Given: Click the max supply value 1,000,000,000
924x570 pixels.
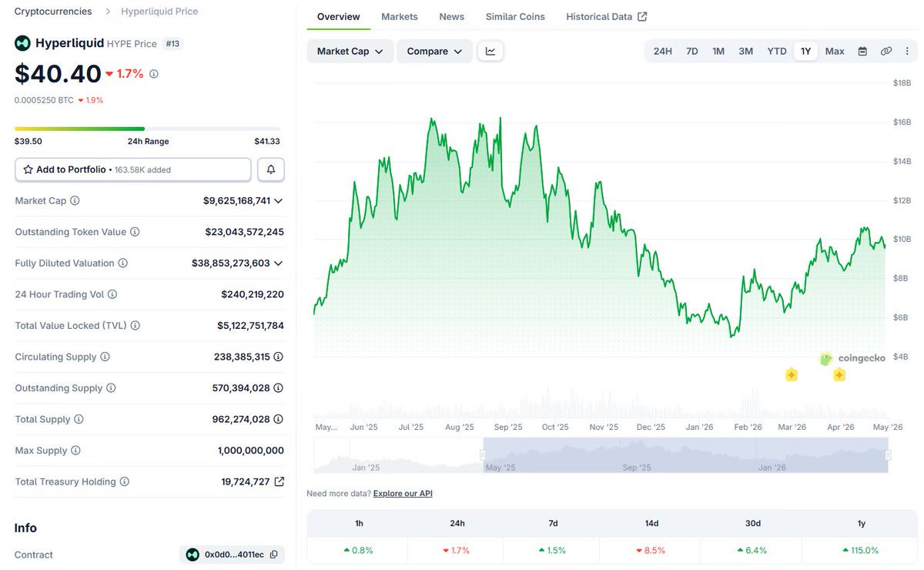Looking at the screenshot, I should pos(251,451).
